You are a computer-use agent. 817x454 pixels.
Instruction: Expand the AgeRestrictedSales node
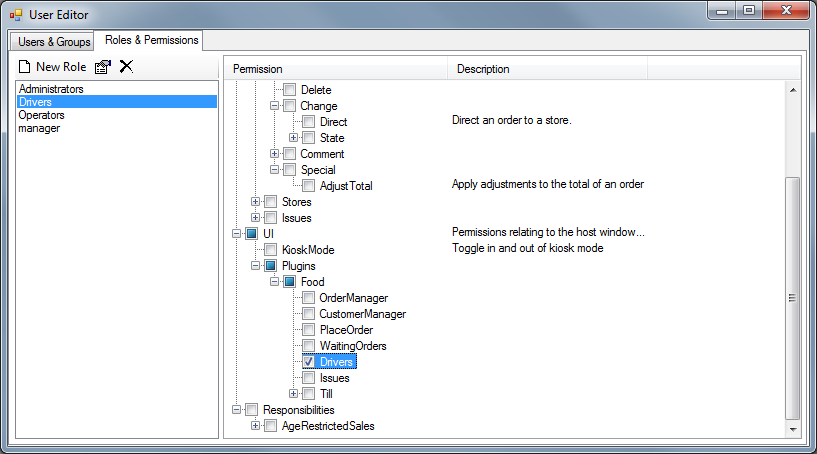tap(256, 426)
